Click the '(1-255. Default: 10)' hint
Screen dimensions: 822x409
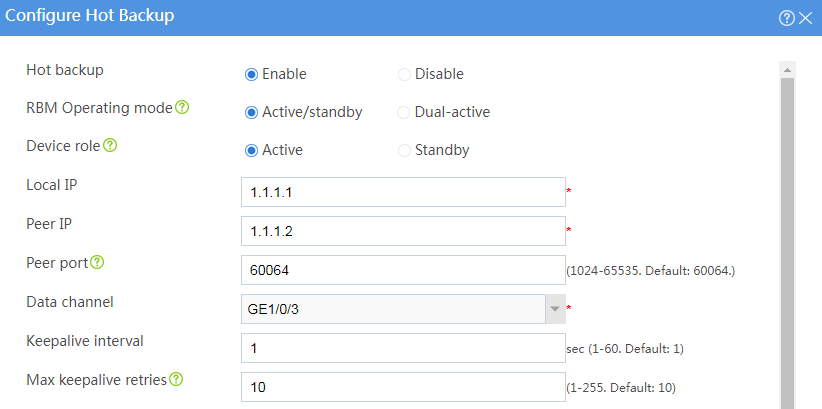click(x=621, y=388)
